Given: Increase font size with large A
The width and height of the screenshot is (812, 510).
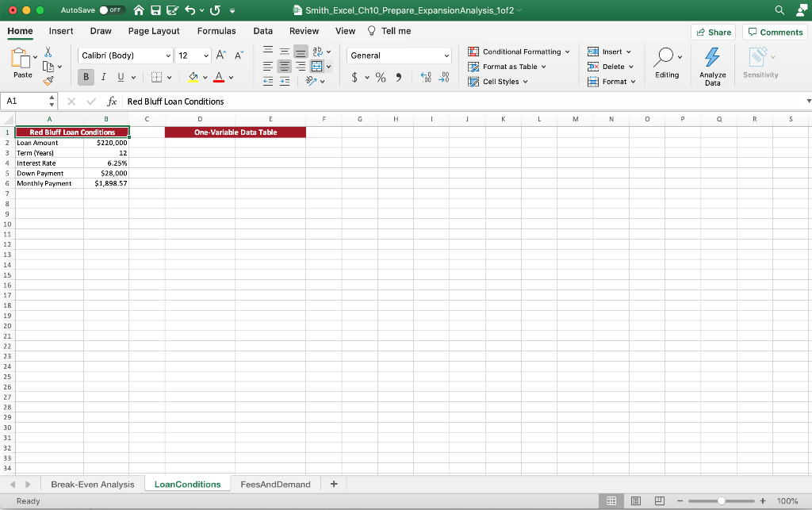Looking at the screenshot, I should [221, 56].
